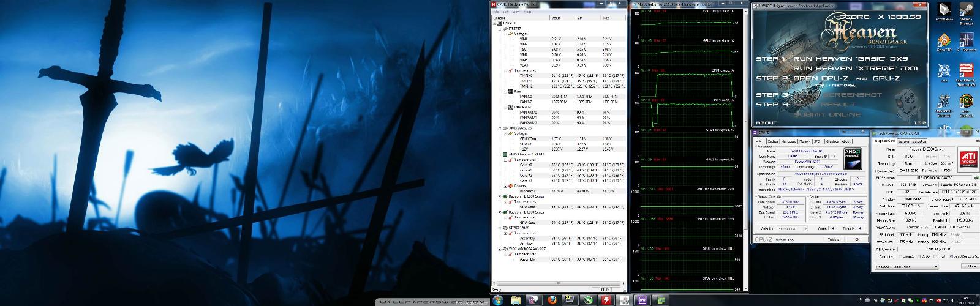Click the Value column header in HWMonitor
The width and height of the screenshot is (980, 306).
click(x=563, y=18)
